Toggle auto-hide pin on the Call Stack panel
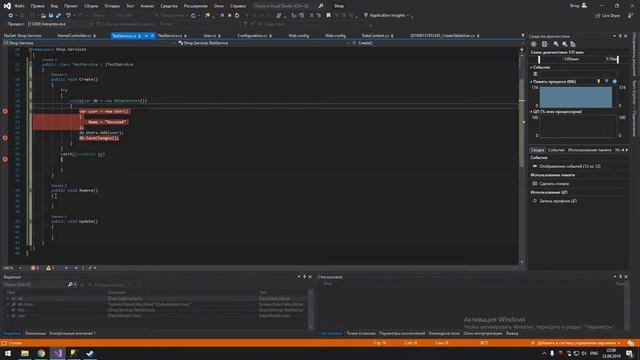Image resolution: width=640 pixels, height=360 pixels. [620, 277]
